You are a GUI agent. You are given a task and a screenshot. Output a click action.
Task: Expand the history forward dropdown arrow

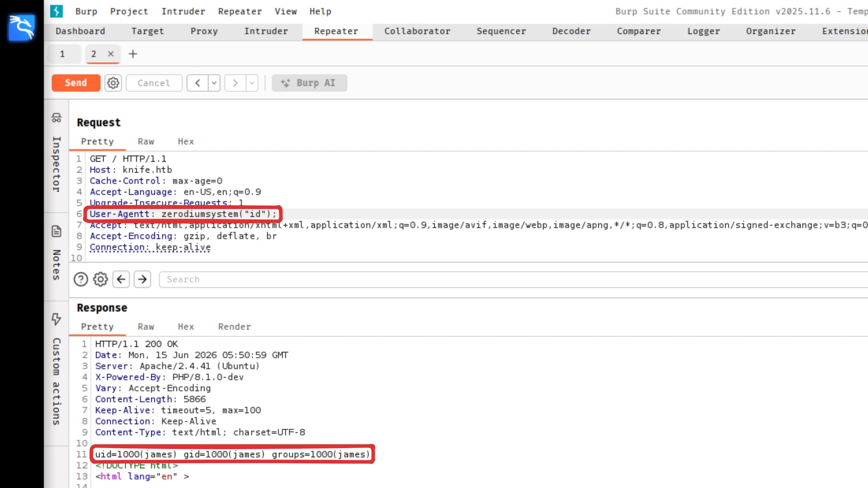pos(252,83)
